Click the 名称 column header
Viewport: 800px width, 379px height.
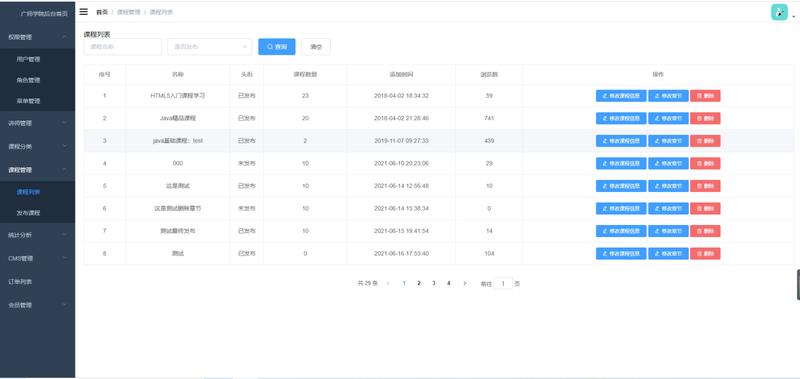pos(178,74)
